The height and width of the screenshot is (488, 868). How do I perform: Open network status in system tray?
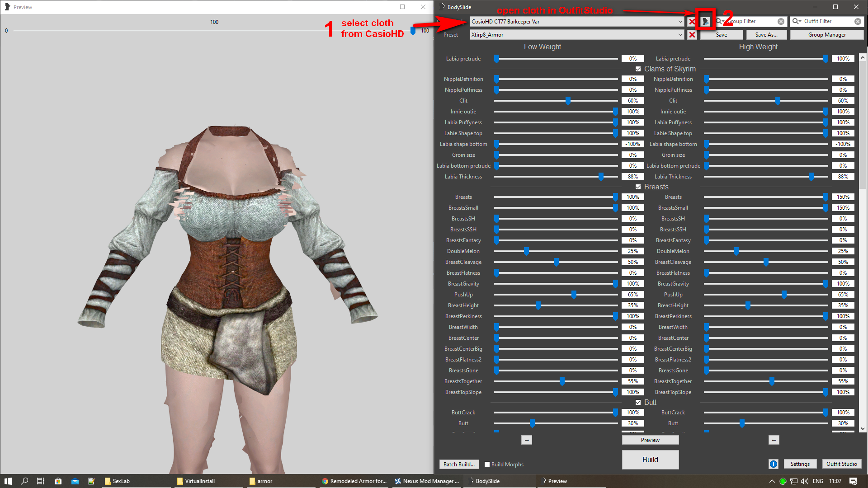[794, 481]
